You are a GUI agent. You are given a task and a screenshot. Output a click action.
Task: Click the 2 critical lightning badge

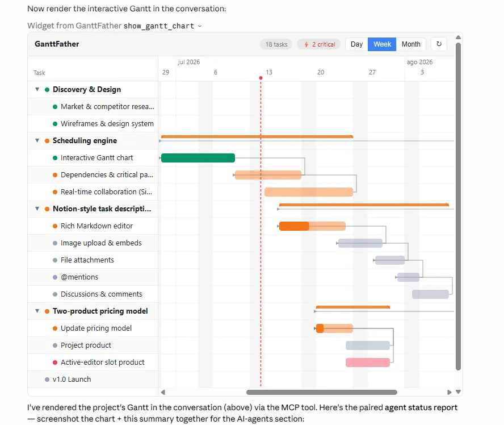320,44
